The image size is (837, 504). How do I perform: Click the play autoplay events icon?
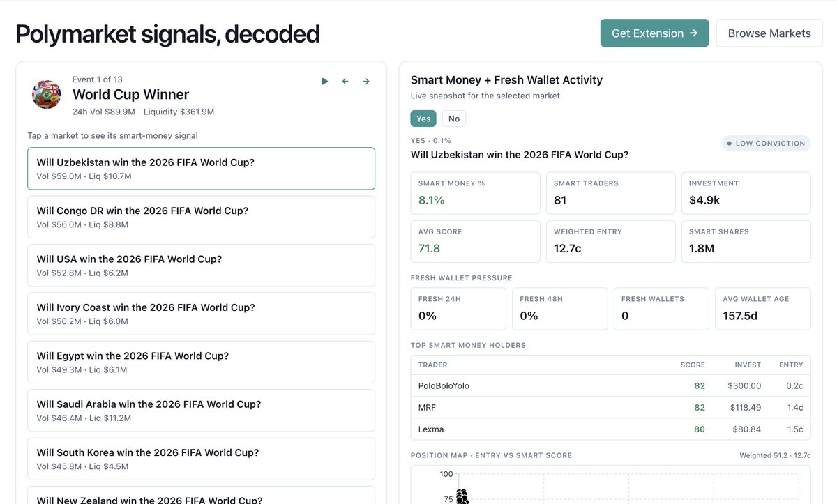324,82
